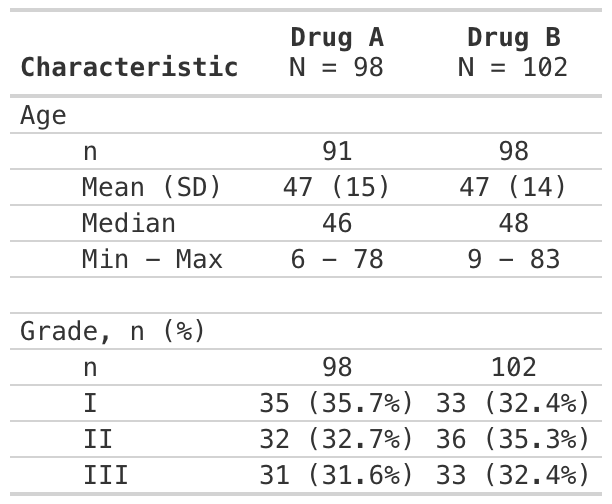The height and width of the screenshot is (504, 612).
Task: Select the Drug B range 9 – 83
Action: (513, 259)
